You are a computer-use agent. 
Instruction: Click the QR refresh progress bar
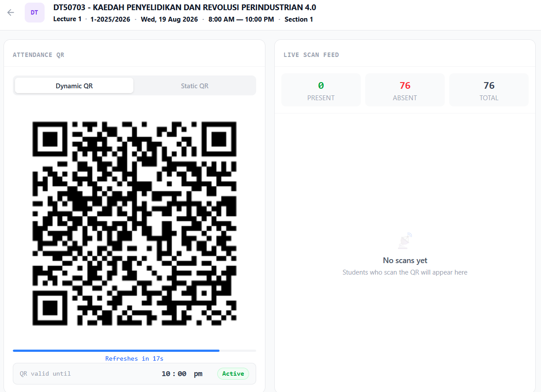tap(135, 351)
